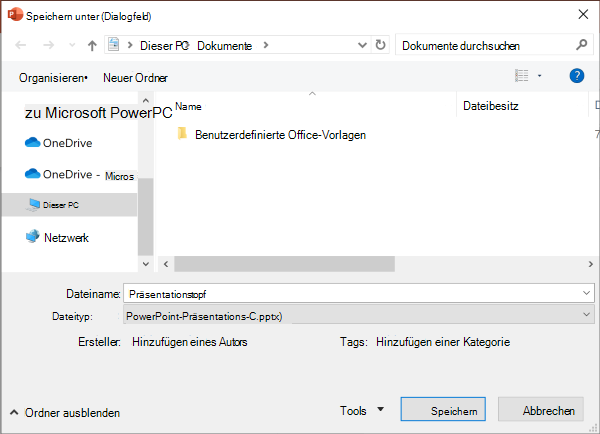Image resolution: width=600 pixels, height=434 pixels.
Task: Click the Back navigation arrow
Action: [21, 46]
